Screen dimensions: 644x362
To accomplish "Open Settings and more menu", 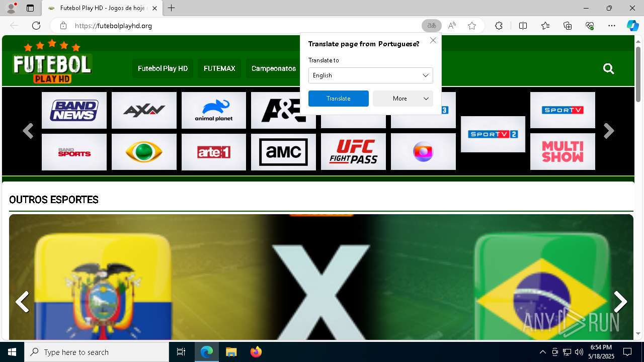I will point(612,26).
